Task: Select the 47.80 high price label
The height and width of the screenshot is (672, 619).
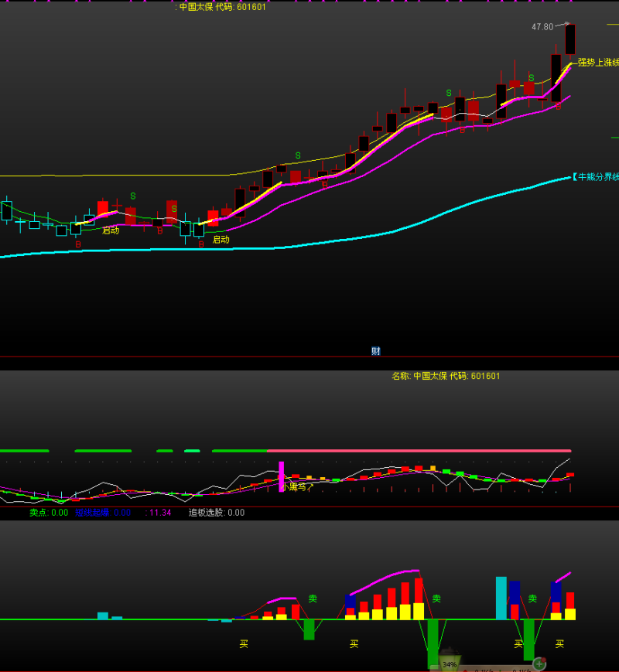Action: pos(542,27)
